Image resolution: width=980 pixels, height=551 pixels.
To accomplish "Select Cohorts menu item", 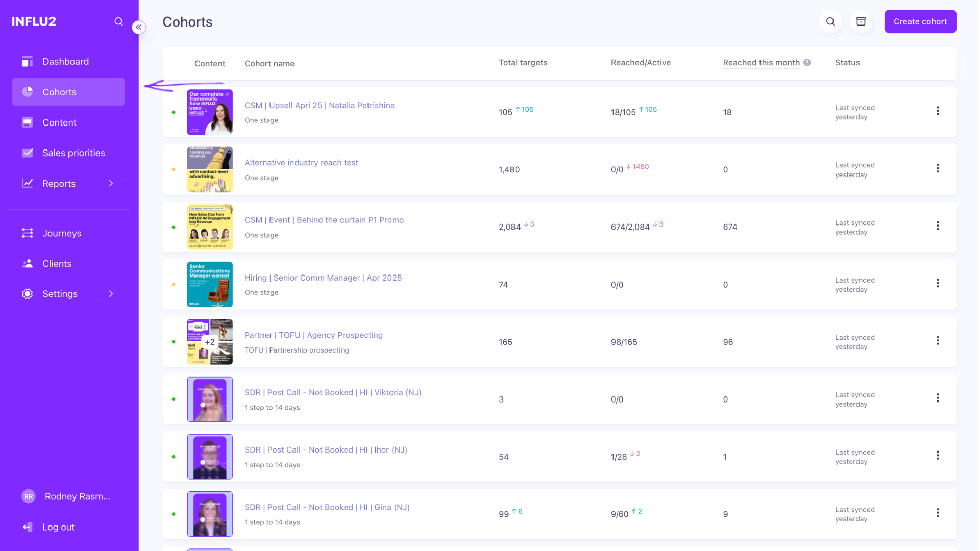I will coord(68,92).
